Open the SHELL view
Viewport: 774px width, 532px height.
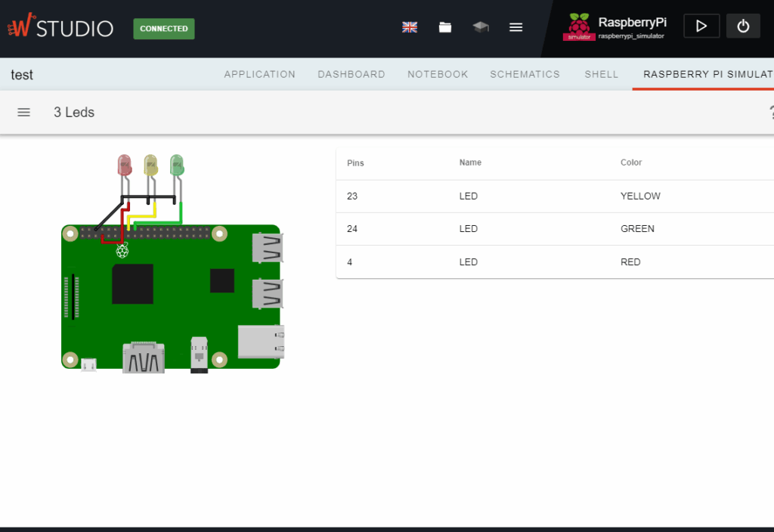click(601, 74)
